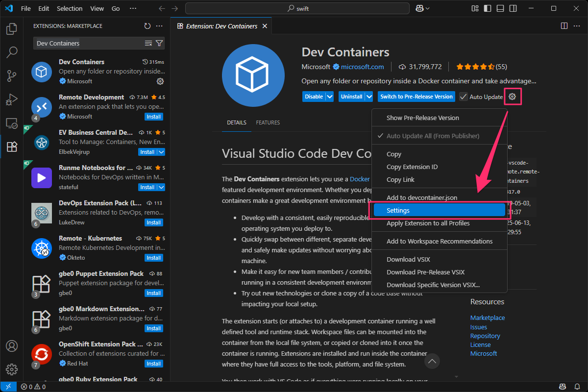Open editor more actions ellipsis

point(577,26)
